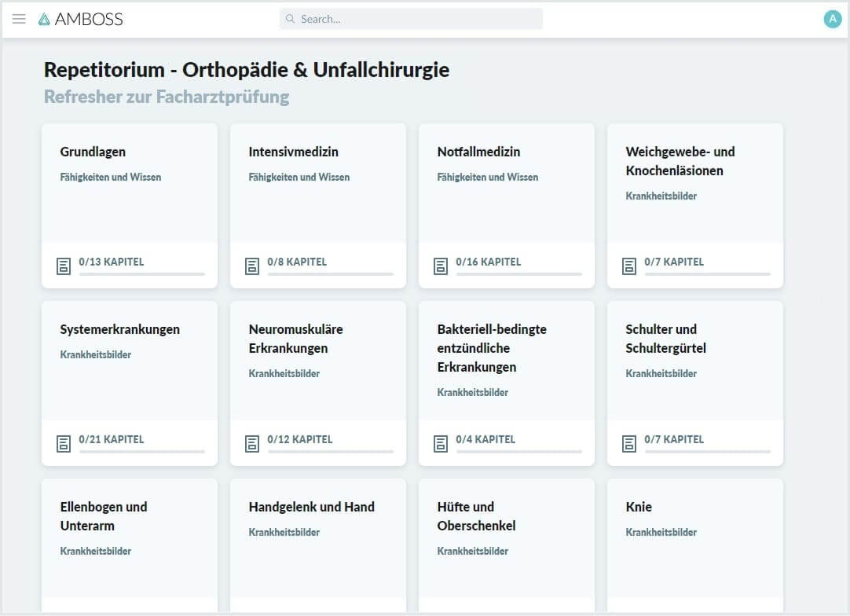This screenshot has height=616, width=850.
Task: Click the 0/16 KAPITEL label
Action: point(489,262)
